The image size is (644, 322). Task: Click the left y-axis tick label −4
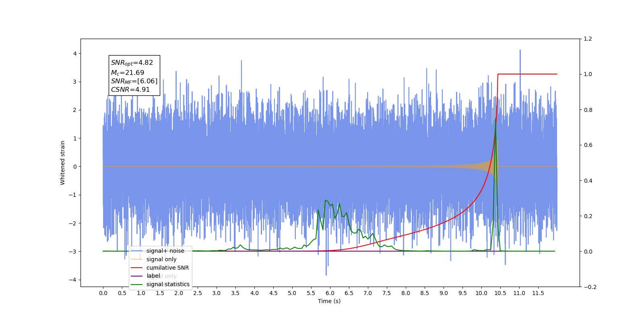(x=73, y=280)
